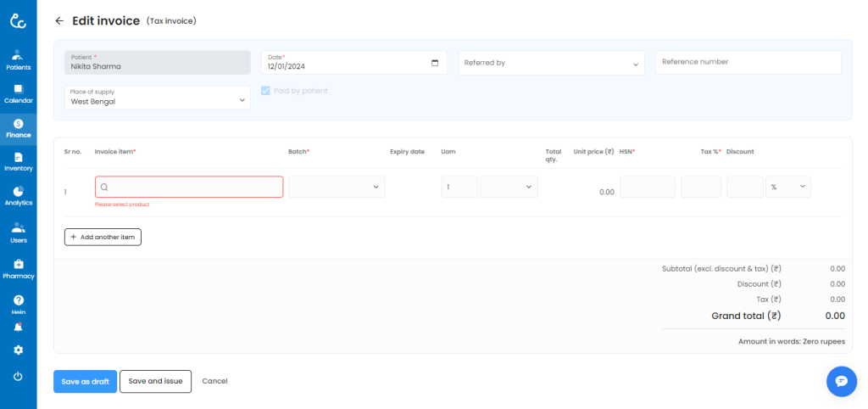Click the notification bell icon in sidebar

point(18,327)
